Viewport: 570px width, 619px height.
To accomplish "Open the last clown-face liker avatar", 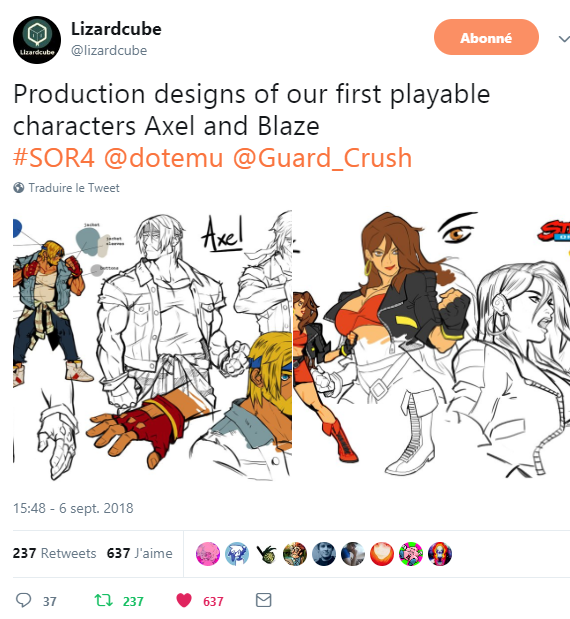I will point(440,553).
